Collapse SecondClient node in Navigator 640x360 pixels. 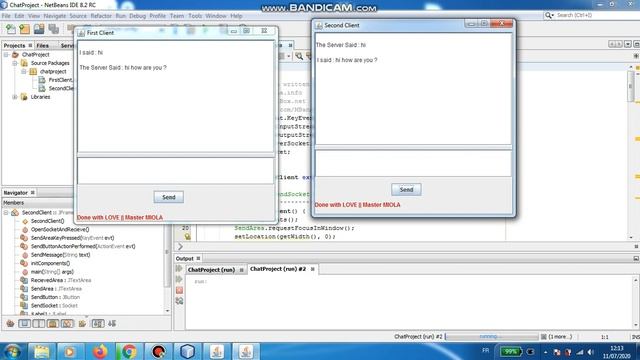(6, 213)
